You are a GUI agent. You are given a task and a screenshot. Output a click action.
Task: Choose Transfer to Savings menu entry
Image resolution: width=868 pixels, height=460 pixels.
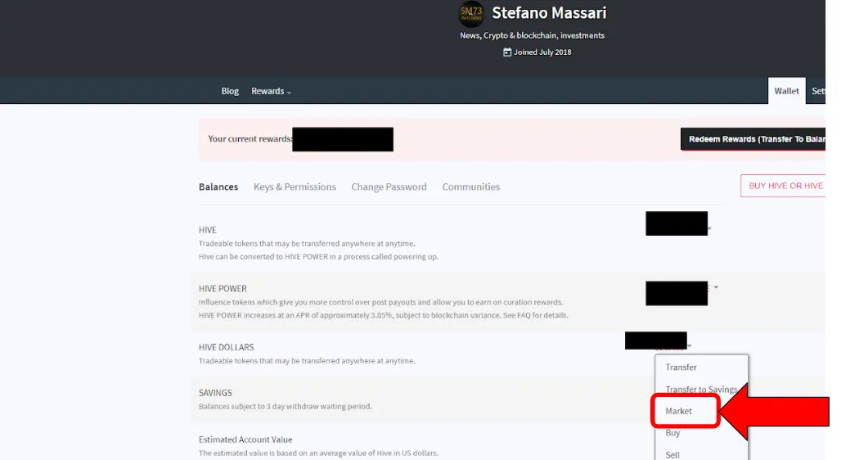point(701,389)
